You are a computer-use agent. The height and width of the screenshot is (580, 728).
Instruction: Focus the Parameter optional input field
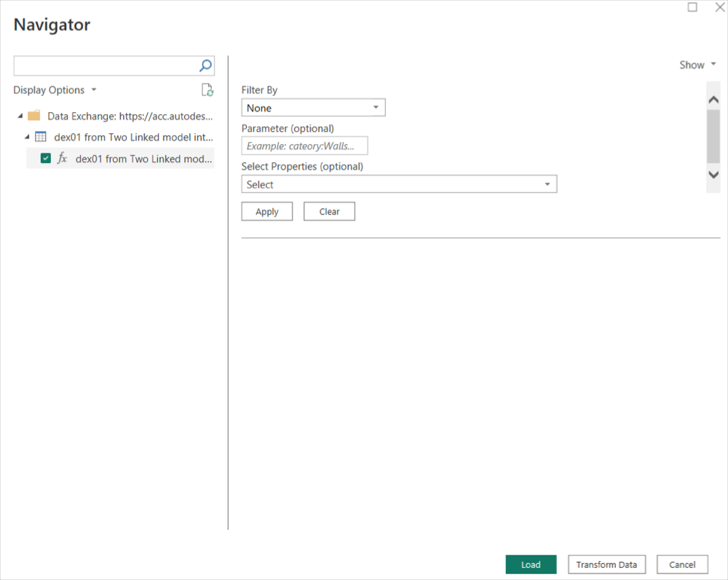304,146
